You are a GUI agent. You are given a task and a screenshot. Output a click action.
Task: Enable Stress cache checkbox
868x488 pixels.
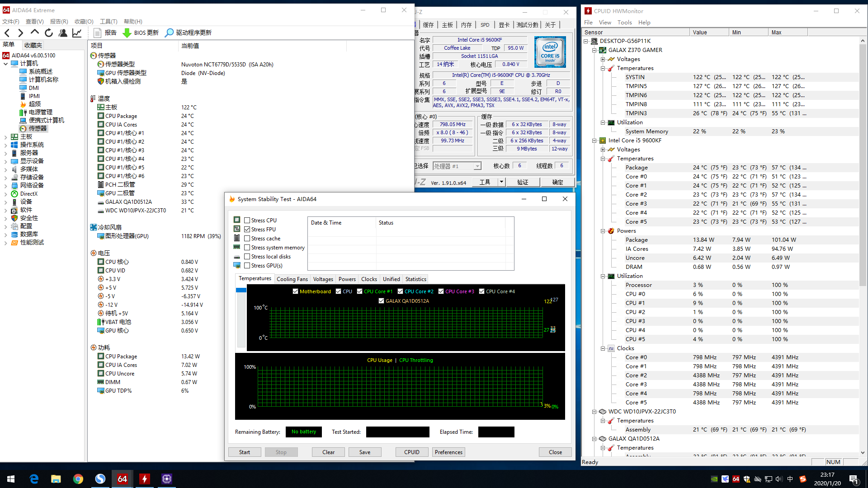coord(247,238)
